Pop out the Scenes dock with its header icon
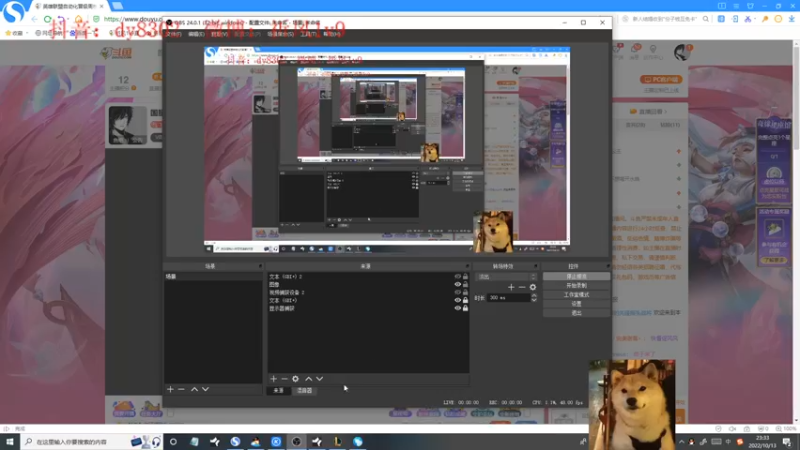This screenshot has height=450, width=800. point(260,266)
